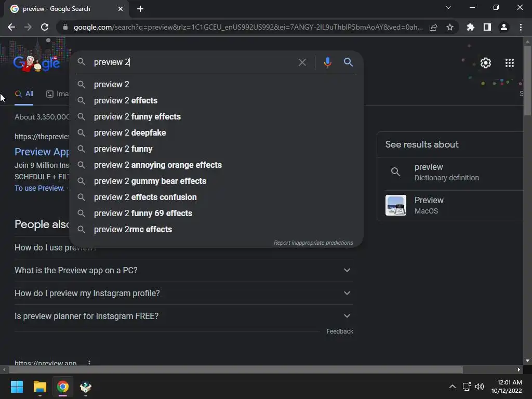Screen dimensions: 532x399
Task: Open the 'Preview MacOS' result
Action: pos(450,205)
